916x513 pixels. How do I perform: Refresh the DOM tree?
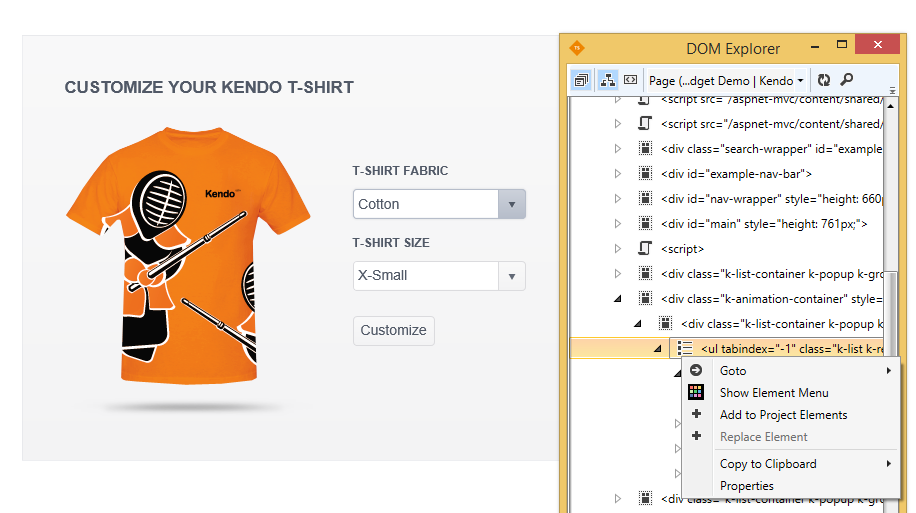[824, 80]
